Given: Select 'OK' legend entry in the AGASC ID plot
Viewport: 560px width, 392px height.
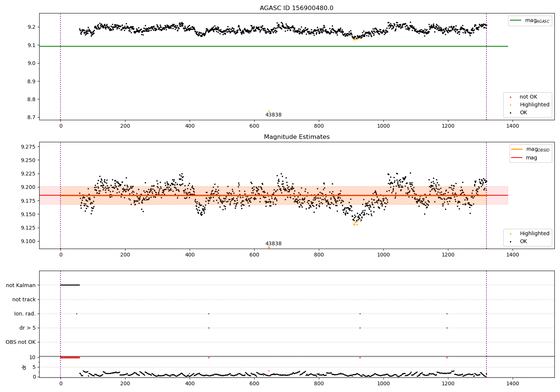Looking at the screenshot, I should point(523,113).
